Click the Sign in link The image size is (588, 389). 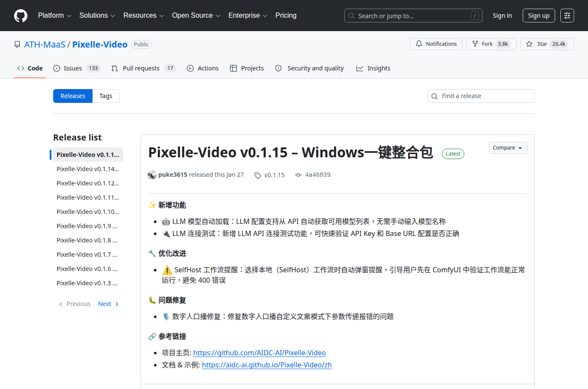click(x=502, y=16)
